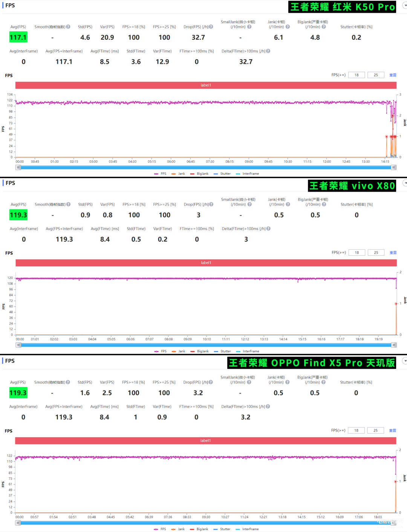Click Avg(FPS) value 119.3 in OPPO Find X5 panel
Screen dimensions: 407x532
click(x=18, y=393)
